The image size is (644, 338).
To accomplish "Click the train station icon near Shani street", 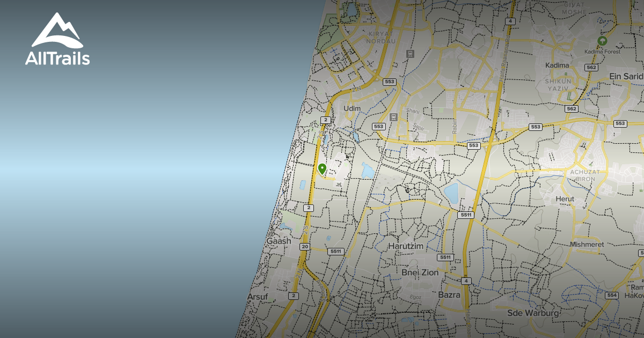I will click(394, 116).
